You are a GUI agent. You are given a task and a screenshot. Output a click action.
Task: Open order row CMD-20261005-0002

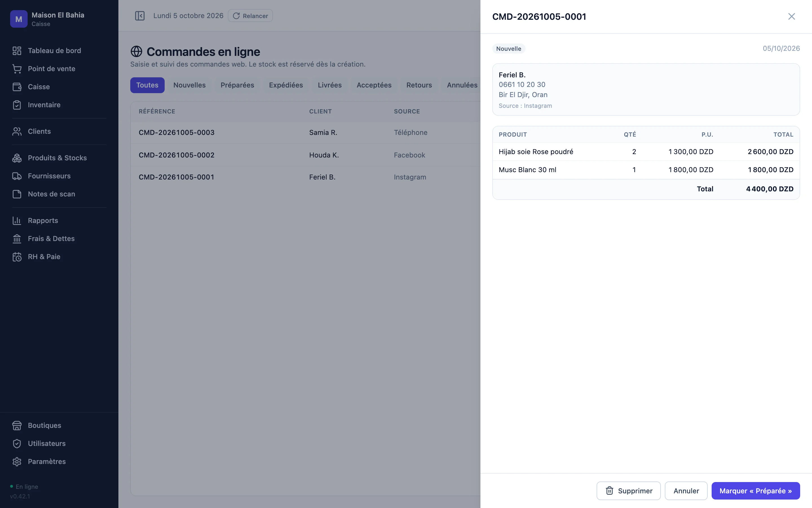pos(305,155)
